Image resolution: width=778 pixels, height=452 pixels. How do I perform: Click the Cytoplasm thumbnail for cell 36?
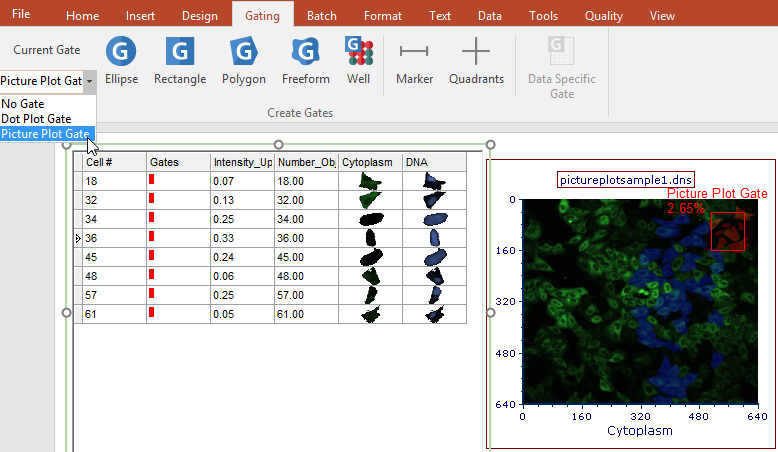pyautogui.click(x=370, y=238)
